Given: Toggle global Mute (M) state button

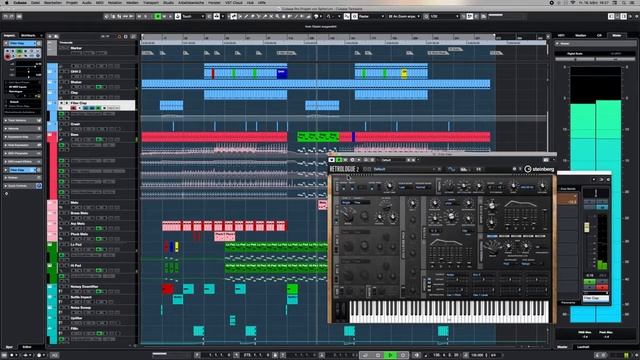Looking at the screenshot, I should pyautogui.click(x=139, y=16).
